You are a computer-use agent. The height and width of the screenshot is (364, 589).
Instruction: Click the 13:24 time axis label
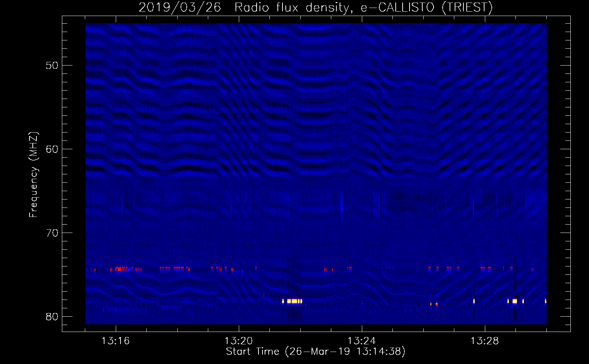coord(361,341)
